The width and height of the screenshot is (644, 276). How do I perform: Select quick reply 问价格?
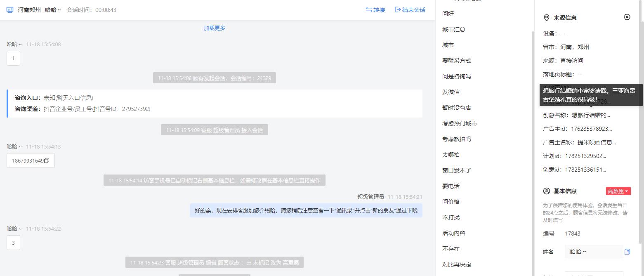[451, 202]
